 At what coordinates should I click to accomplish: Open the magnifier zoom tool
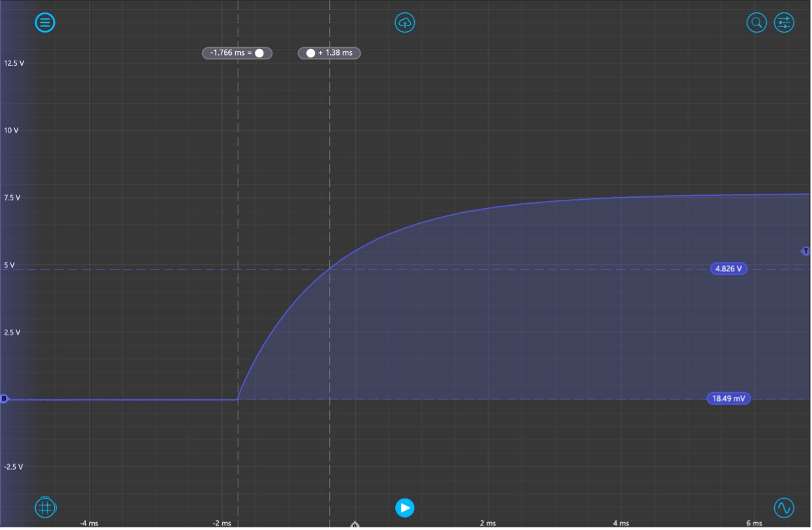pos(756,23)
